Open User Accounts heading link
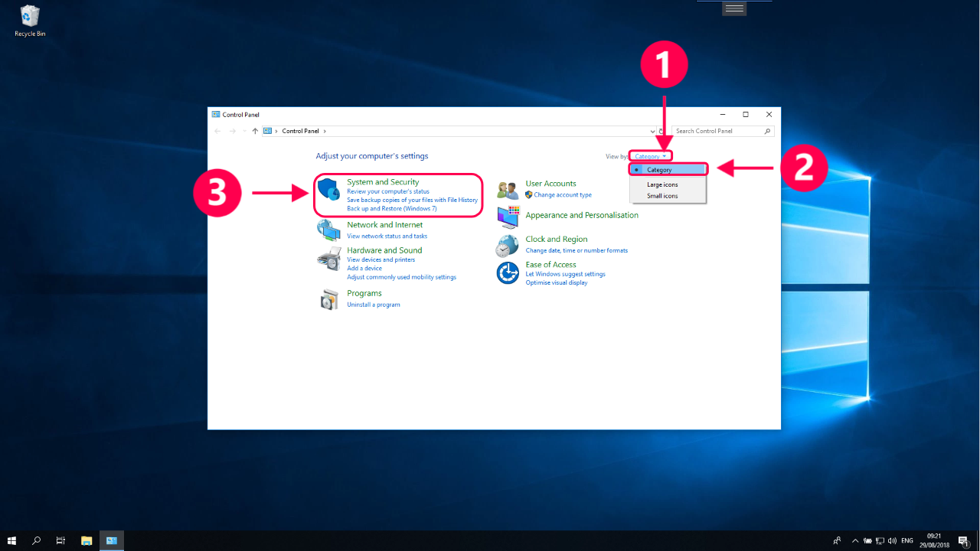 [x=551, y=184]
